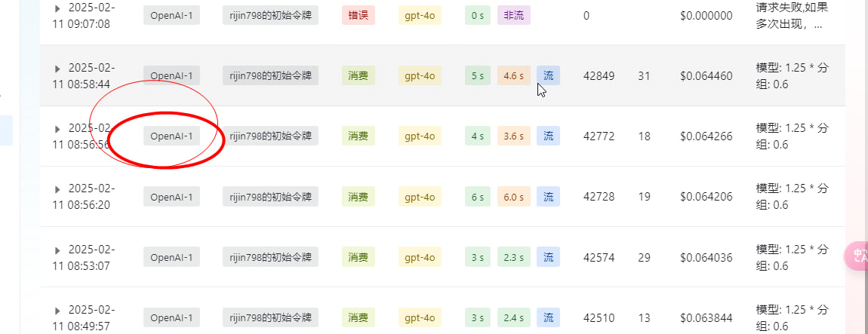The width and height of the screenshot is (868, 334).
Task: Expand the 08:49:57 log row arrow
Action: click(x=57, y=310)
